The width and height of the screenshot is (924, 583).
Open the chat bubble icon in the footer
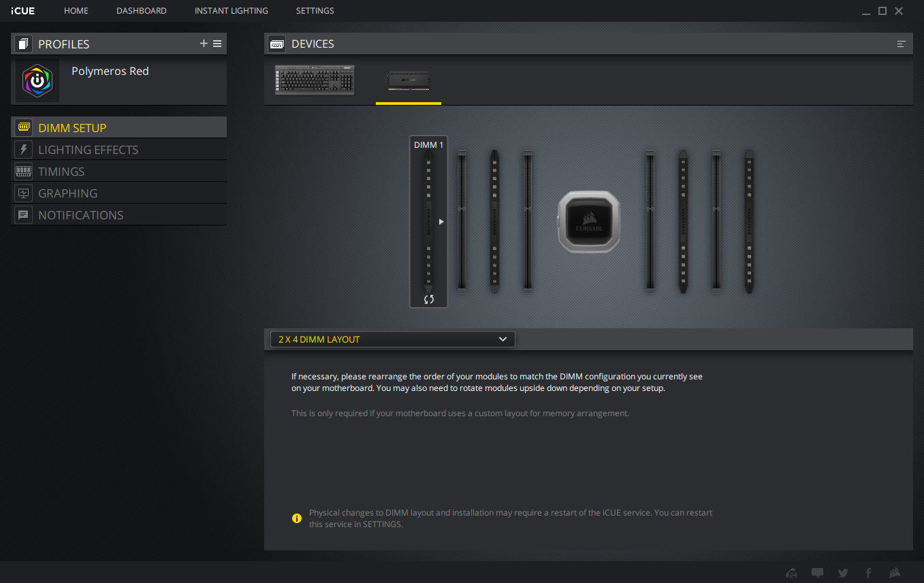click(x=818, y=573)
